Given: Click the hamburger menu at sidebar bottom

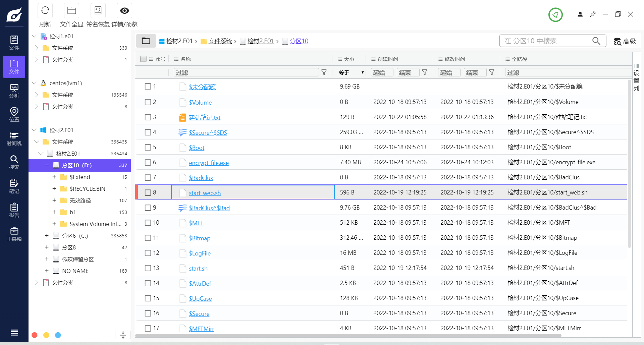Looking at the screenshot, I should 14,332.
